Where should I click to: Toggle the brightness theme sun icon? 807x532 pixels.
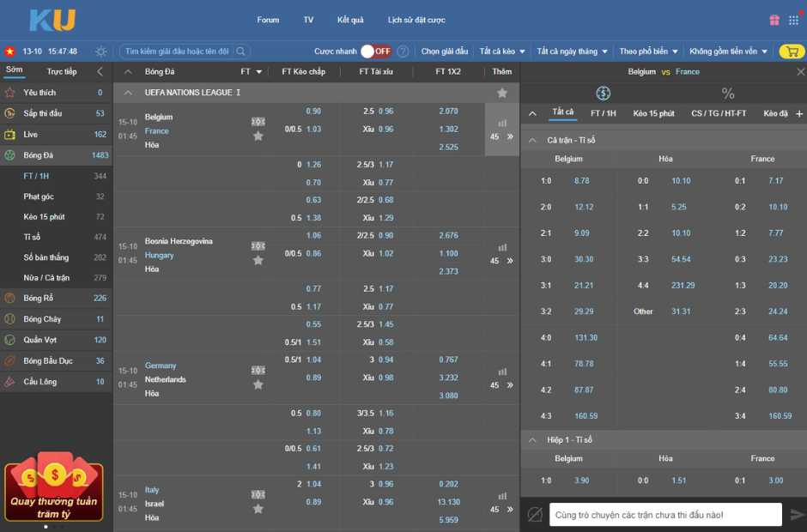tap(101, 51)
